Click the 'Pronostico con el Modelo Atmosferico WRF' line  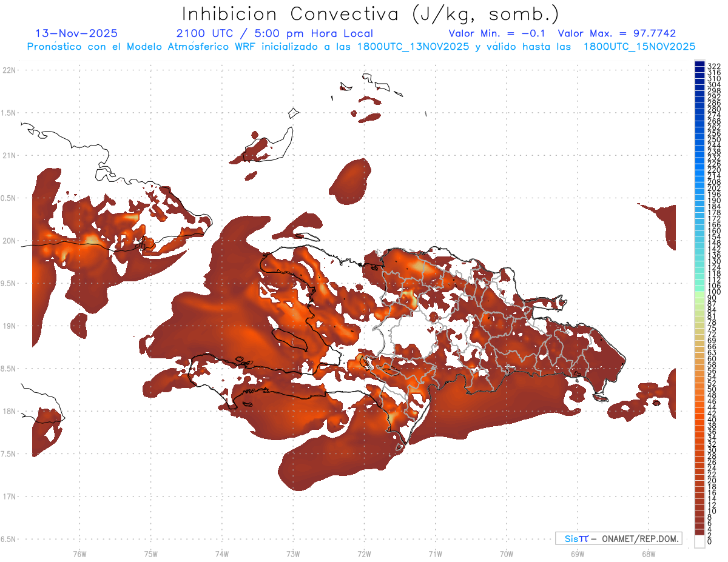point(361,47)
